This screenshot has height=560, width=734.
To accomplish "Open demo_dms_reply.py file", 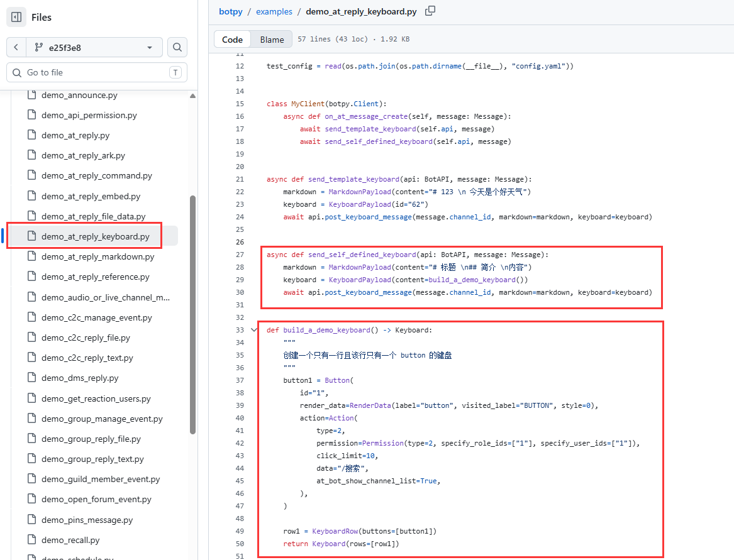I will 80,378.
